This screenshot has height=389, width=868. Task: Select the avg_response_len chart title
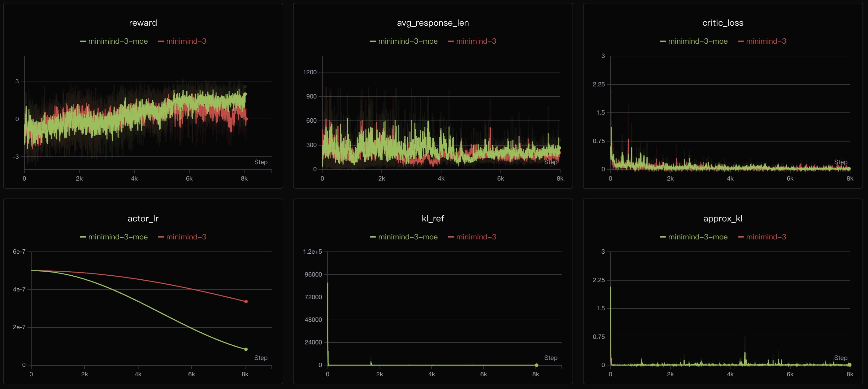(433, 23)
